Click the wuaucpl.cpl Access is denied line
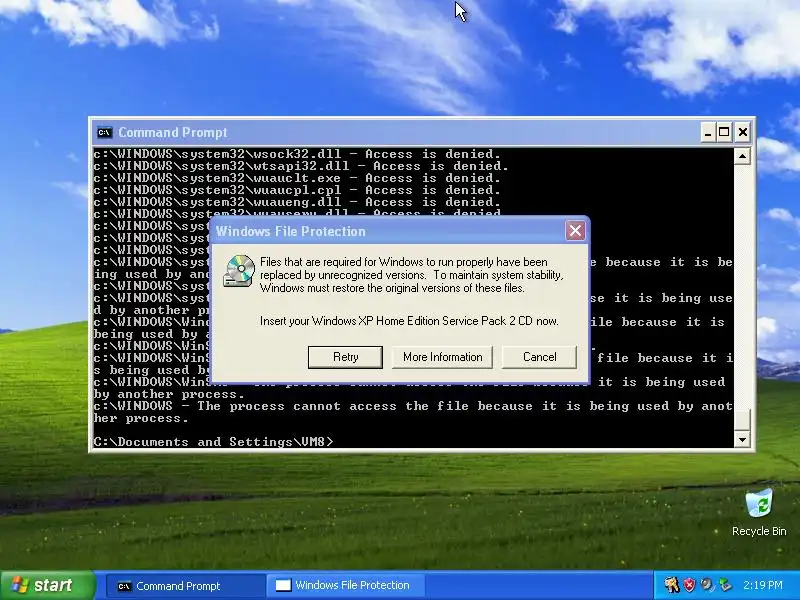Viewport: 800px width, 600px height. 297,190
